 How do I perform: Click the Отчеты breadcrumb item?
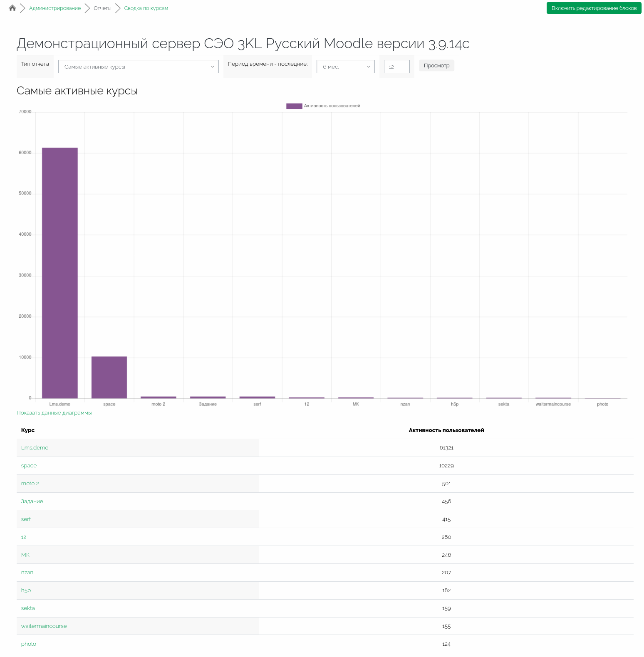102,8
